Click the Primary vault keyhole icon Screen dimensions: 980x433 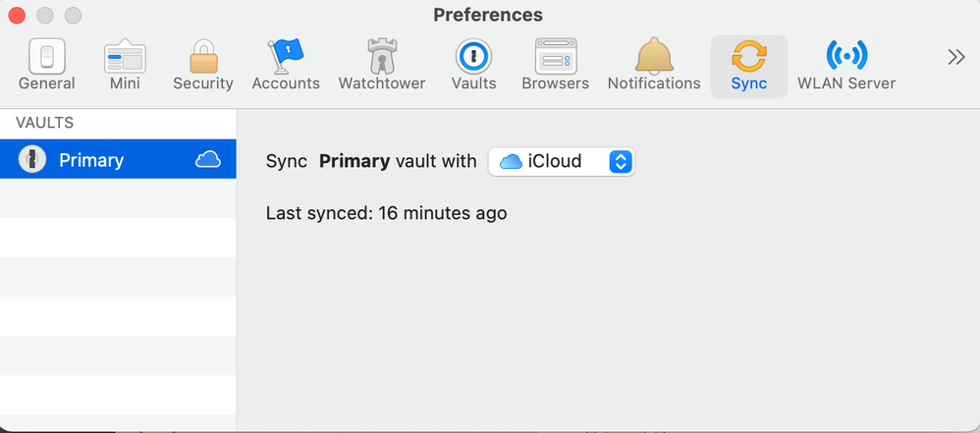(31, 159)
